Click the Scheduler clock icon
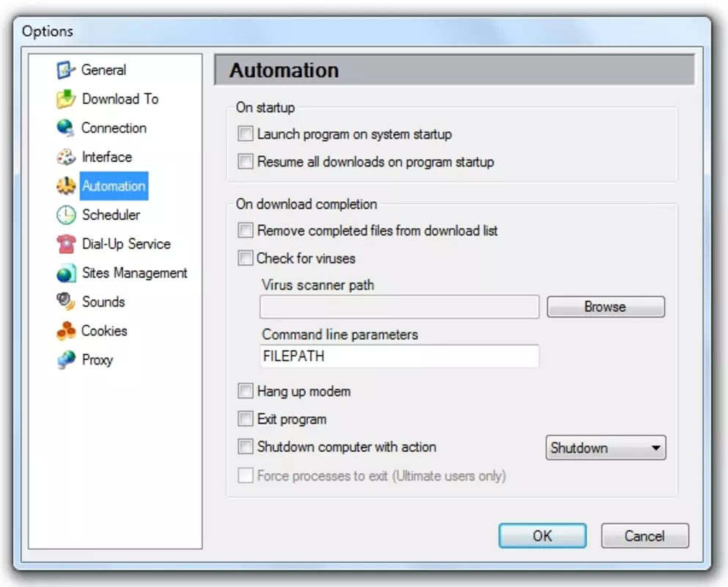 coord(66,215)
